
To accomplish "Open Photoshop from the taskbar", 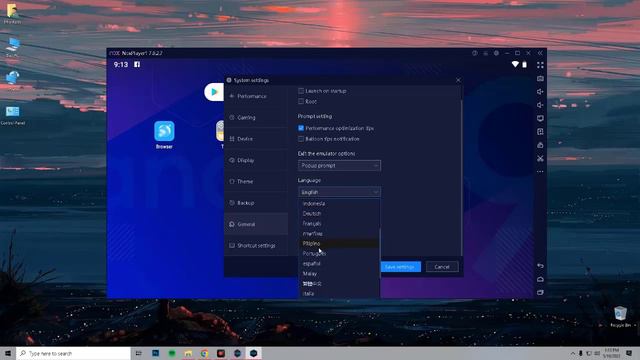I will pyautogui.click(x=156, y=353).
